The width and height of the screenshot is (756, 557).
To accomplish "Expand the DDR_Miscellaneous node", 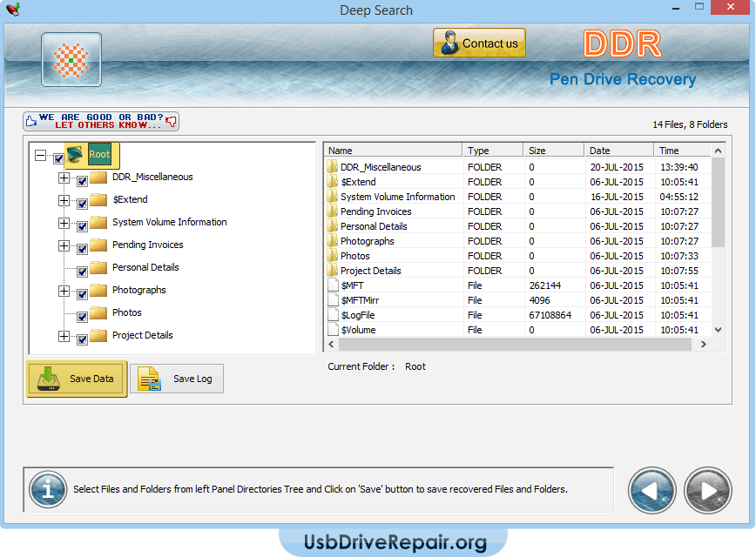I will [64, 178].
